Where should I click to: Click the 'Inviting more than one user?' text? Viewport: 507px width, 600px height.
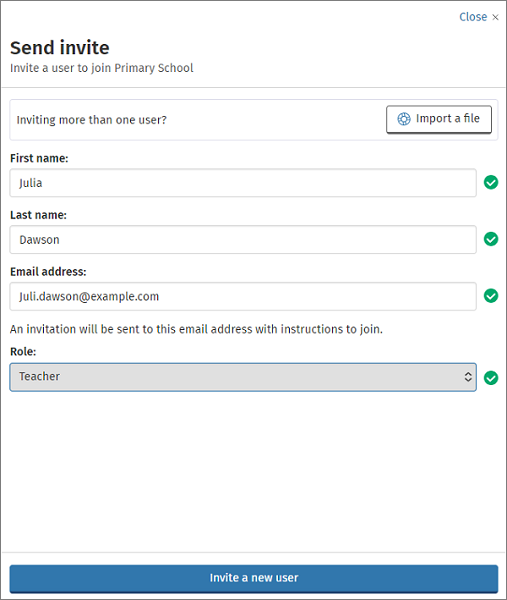point(91,120)
